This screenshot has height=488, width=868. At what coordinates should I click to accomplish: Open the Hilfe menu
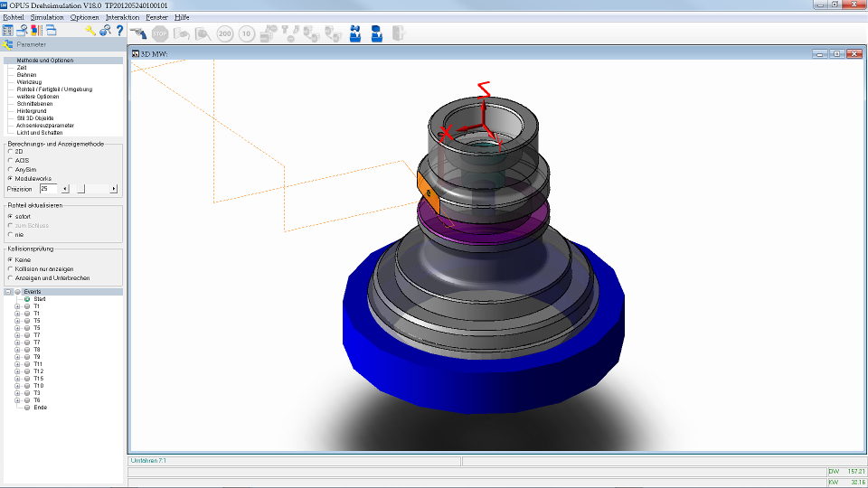click(x=182, y=17)
